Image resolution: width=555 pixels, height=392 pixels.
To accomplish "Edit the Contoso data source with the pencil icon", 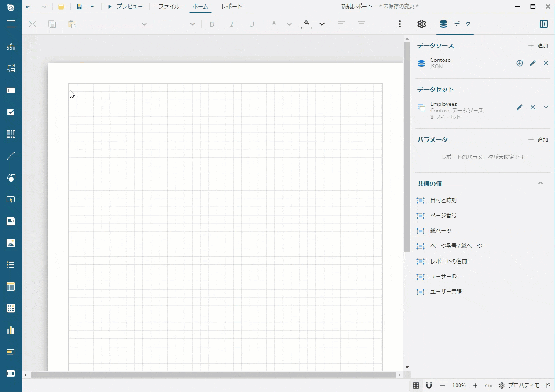I will pyautogui.click(x=532, y=63).
